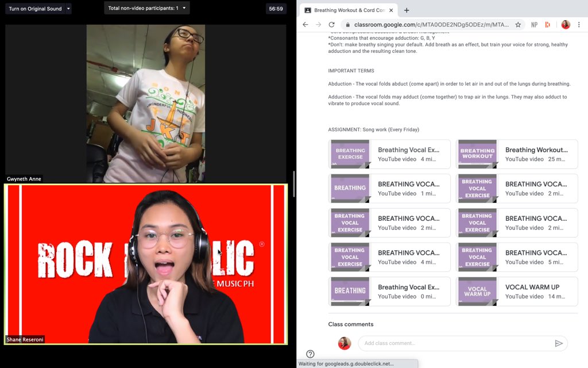Click BREATHING WORKOUT thumbnail
The width and height of the screenshot is (588, 368).
[477, 154]
